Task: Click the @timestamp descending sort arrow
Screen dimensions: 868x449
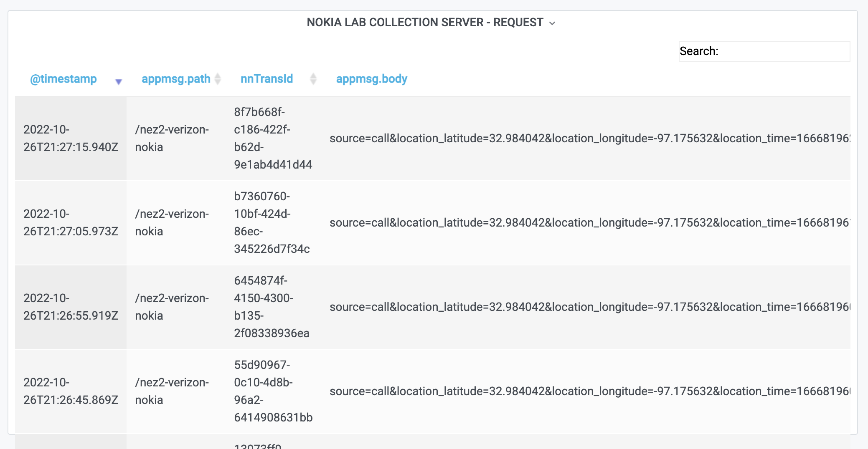Action: (119, 82)
